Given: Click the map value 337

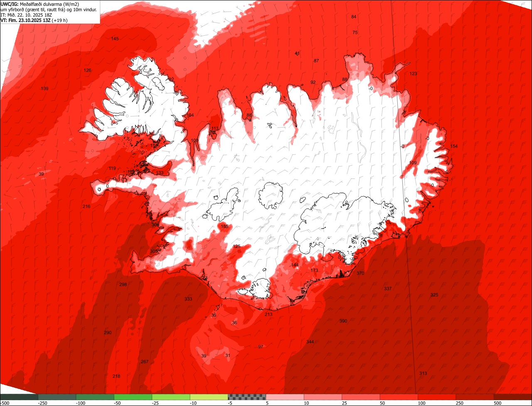Looking at the screenshot, I should pos(388,288).
